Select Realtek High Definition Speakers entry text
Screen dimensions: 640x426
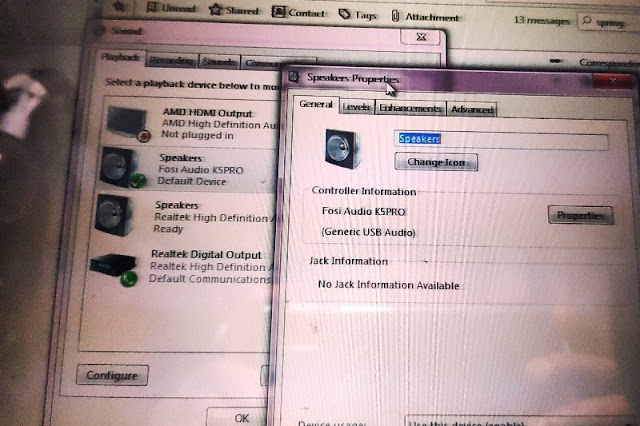coord(211,217)
